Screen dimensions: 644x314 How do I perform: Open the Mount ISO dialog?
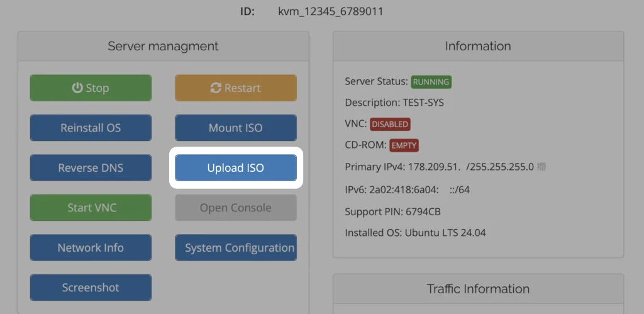(235, 128)
